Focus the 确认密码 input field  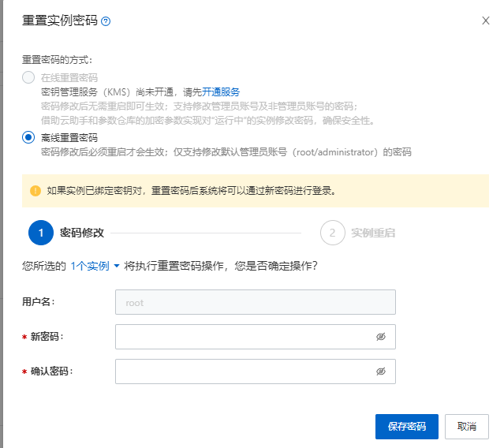pos(245,371)
